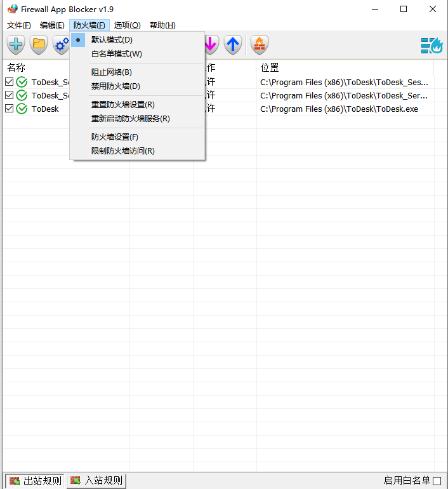Select the ToDesk name entry
Viewport: 448px width, 489px height.
point(45,109)
